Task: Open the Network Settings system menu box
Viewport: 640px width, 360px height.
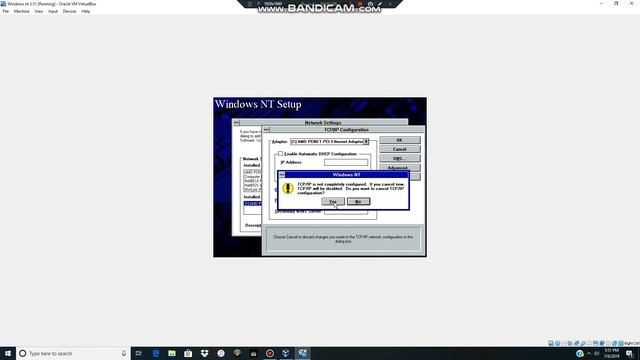Action: coord(236,122)
